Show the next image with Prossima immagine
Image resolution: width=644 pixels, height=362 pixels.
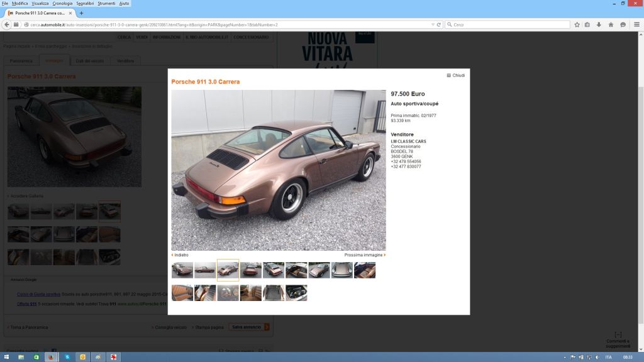(x=365, y=255)
